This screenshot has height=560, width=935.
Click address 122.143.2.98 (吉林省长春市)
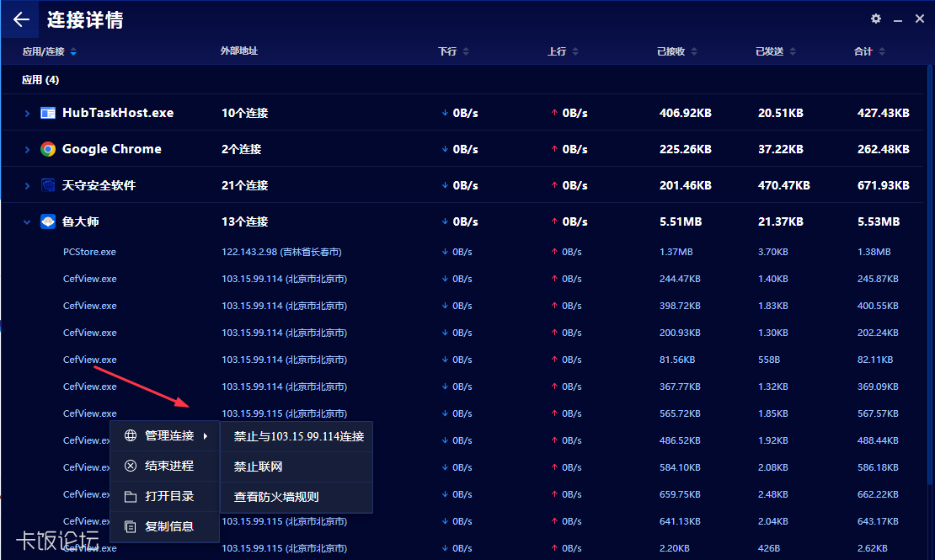pyautogui.click(x=281, y=252)
